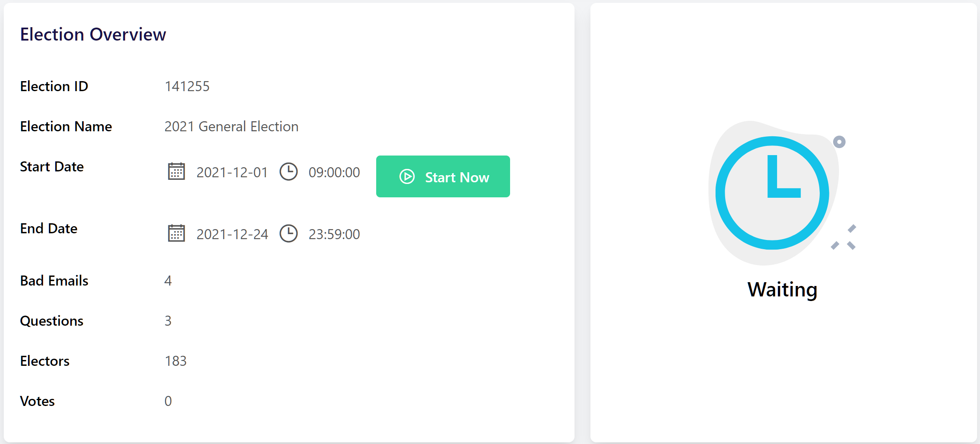Click the Electors count 183
Screen dimensions: 980x444
175,361
